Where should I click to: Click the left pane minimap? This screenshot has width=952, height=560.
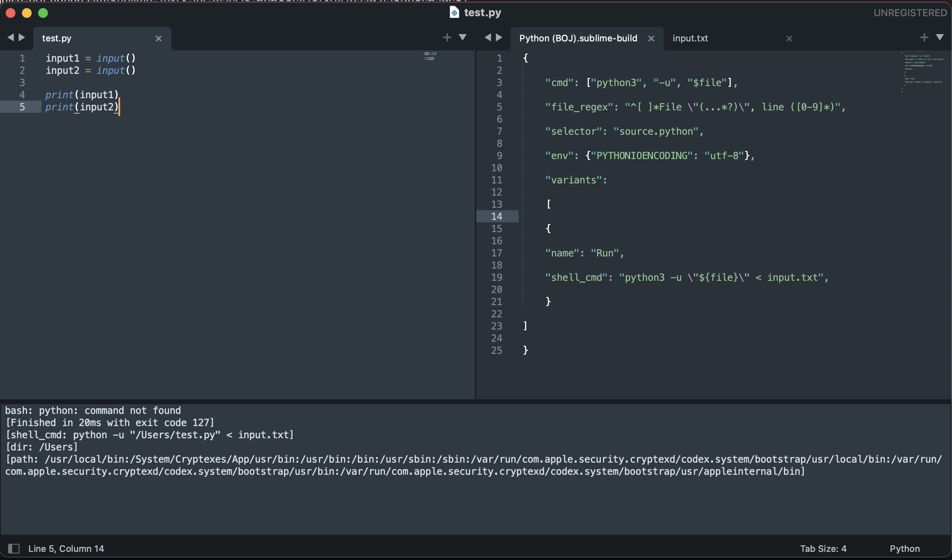click(x=430, y=56)
